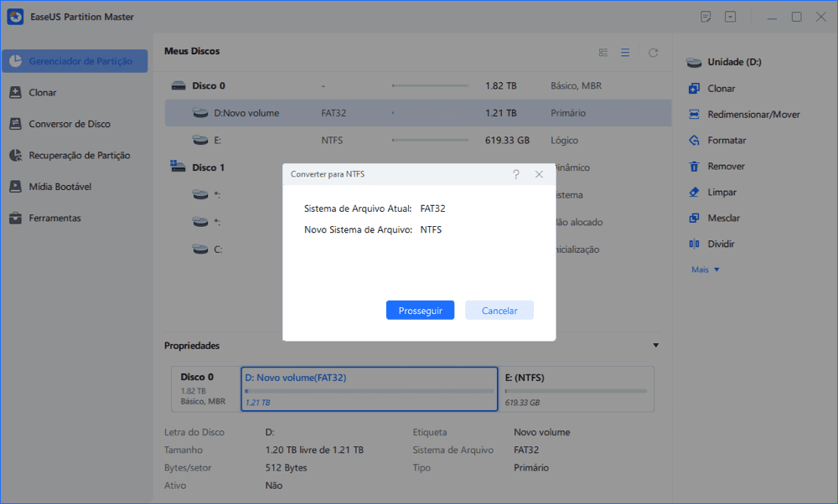Click the Disco 0 row usage bar
838x504 pixels.
point(430,85)
